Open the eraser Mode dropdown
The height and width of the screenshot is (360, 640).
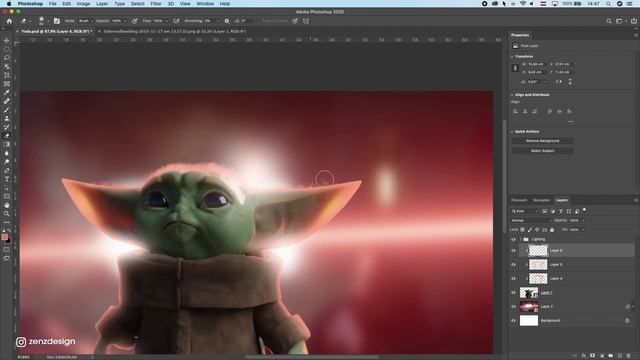tap(86, 21)
